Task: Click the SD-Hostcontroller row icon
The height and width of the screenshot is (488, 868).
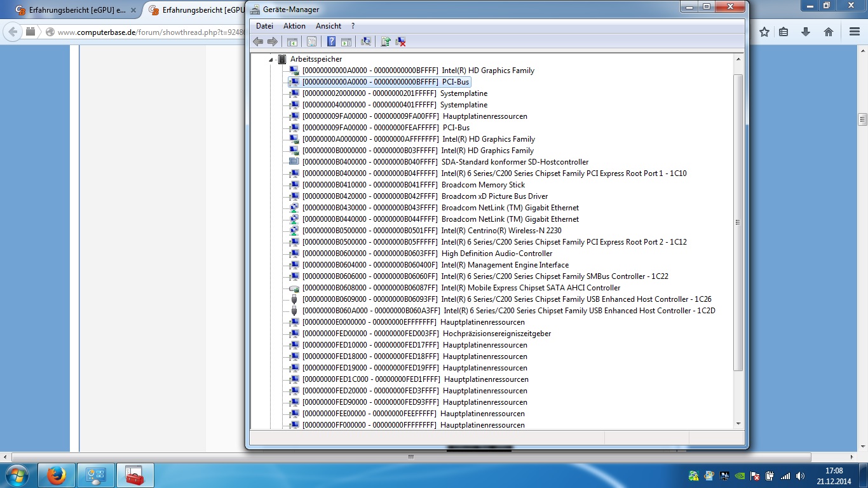Action: (294, 162)
